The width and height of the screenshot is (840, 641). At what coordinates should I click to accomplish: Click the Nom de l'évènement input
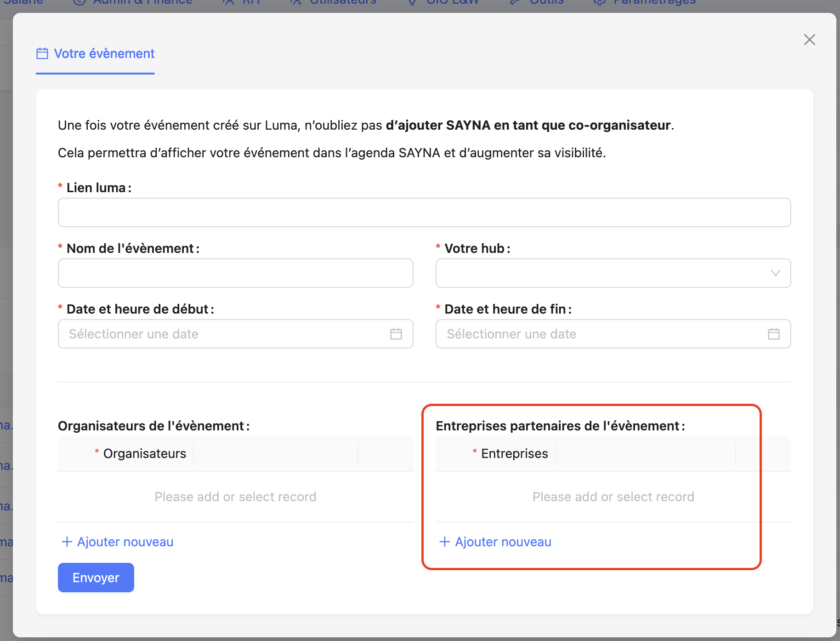[x=235, y=273]
